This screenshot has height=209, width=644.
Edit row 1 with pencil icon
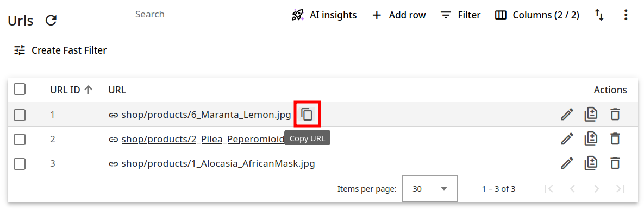[x=567, y=115]
